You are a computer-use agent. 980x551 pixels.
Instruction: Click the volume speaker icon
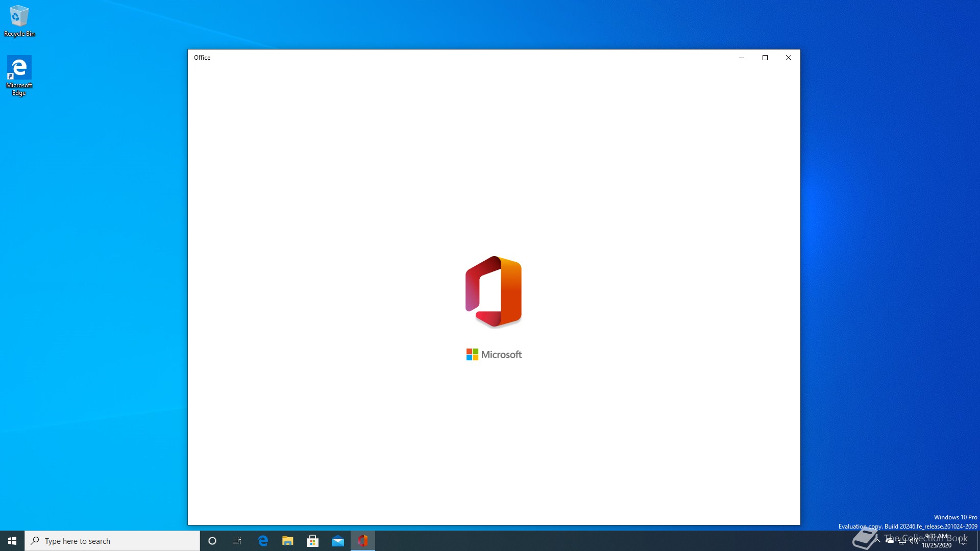point(914,541)
